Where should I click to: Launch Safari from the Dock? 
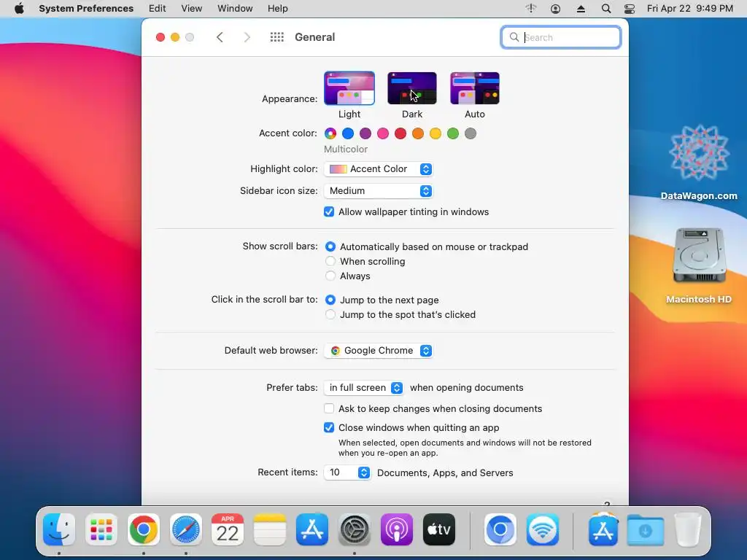point(186,529)
